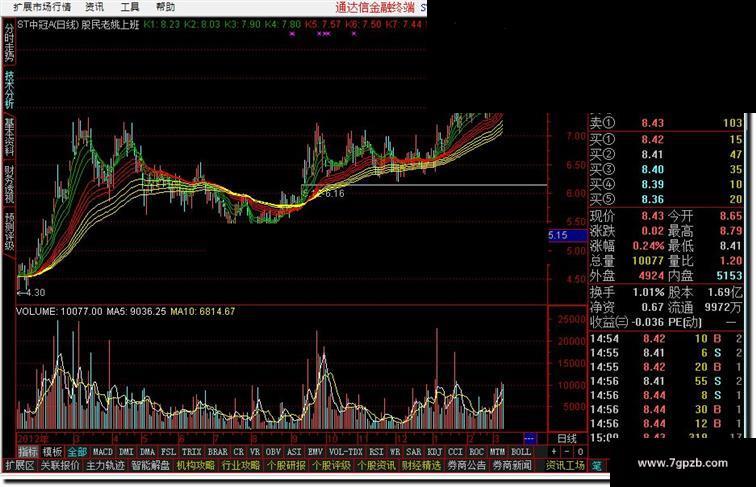Open the 工具 menu
This screenshot has height=487, width=756.
coord(130,7)
